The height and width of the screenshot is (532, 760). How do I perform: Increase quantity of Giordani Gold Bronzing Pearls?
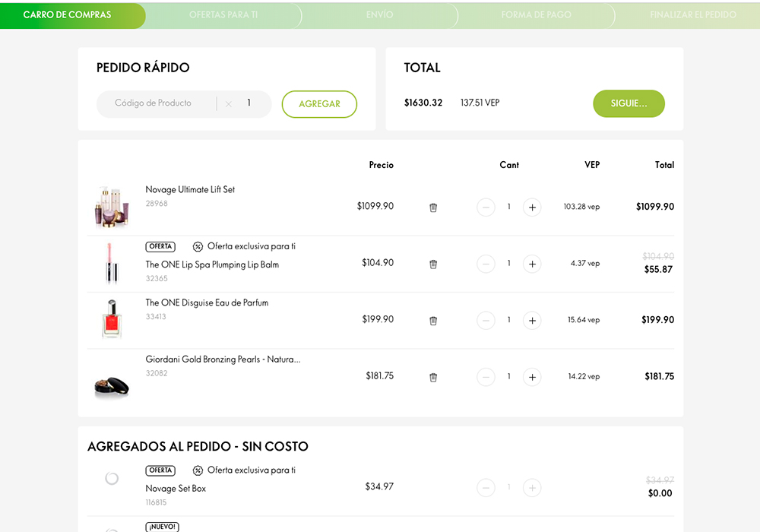pos(532,377)
